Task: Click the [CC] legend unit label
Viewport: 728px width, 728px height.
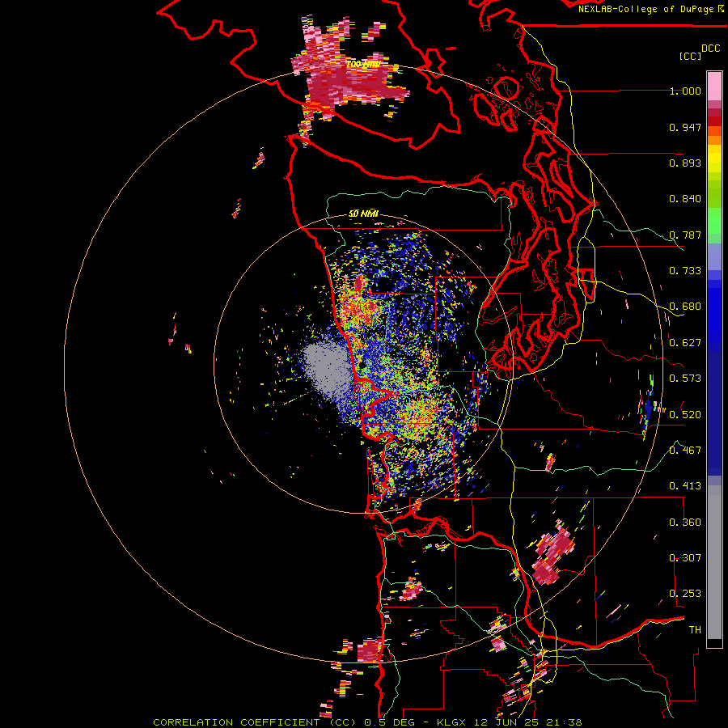Action: 690,56
